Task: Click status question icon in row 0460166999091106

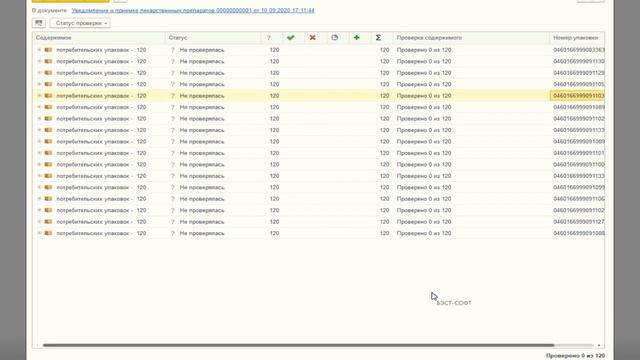Action: click(x=173, y=199)
